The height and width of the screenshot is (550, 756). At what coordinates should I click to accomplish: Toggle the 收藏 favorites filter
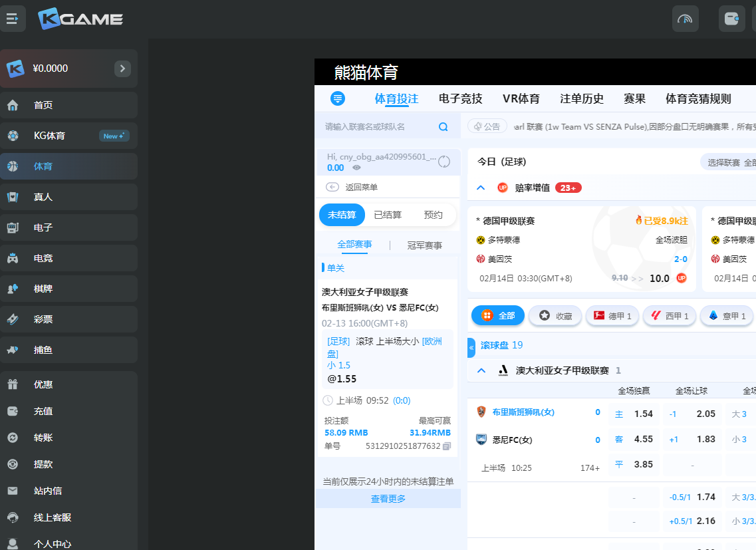click(555, 316)
